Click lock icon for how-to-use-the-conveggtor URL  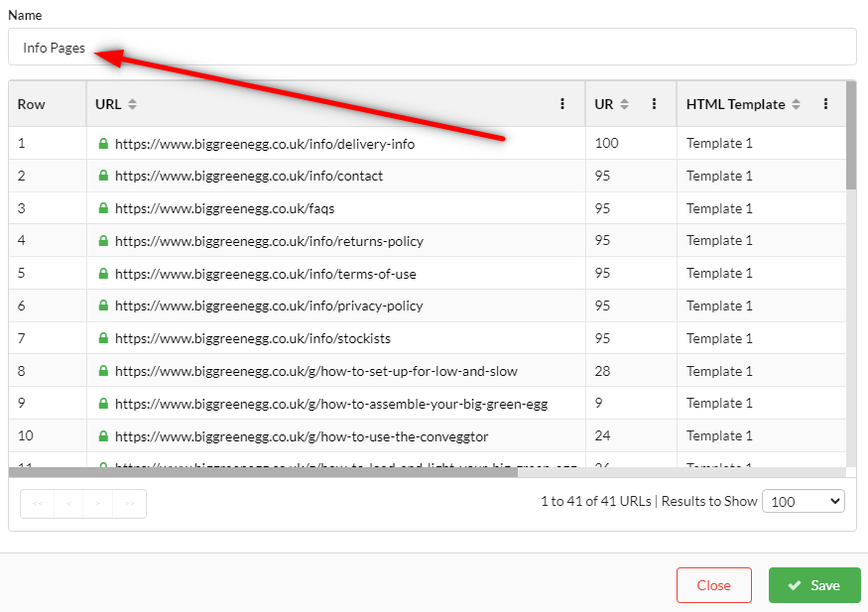[x=103, y=436]
